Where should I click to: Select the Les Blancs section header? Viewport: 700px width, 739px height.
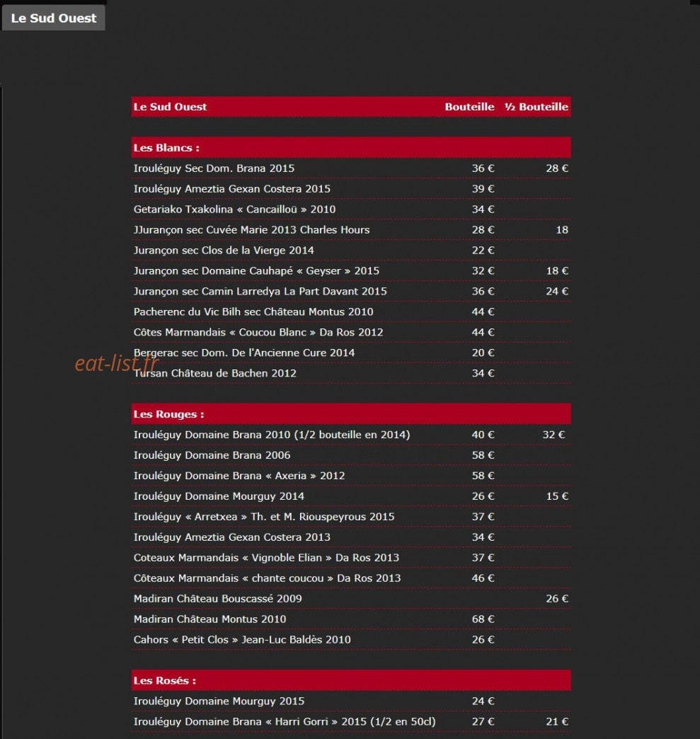[x=350, y=147]
